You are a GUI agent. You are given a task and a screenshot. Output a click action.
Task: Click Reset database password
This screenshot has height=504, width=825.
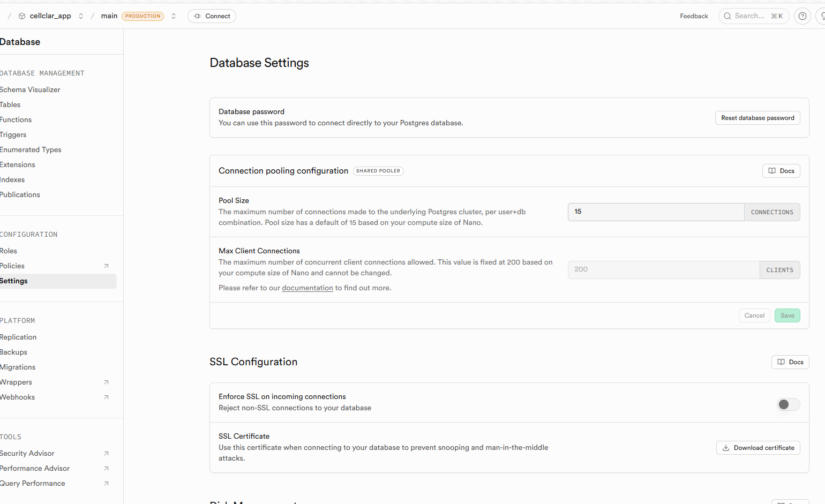pyautogui.click(x=757, y=117)
